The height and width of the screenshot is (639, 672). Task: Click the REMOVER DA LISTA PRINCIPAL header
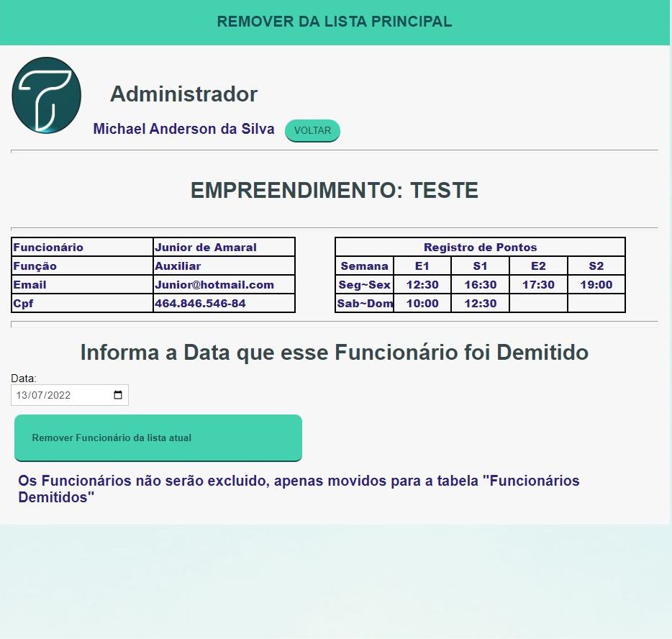[335, 22]
